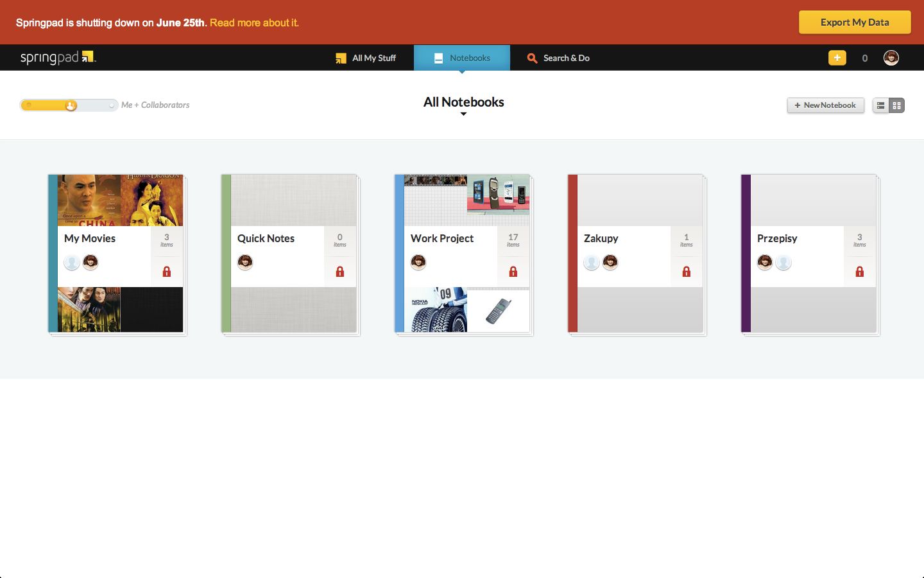Open the Zakupy notebook title
Image resolution: width=924 pixels, height=578 pixels.
(x=601, y=238)
